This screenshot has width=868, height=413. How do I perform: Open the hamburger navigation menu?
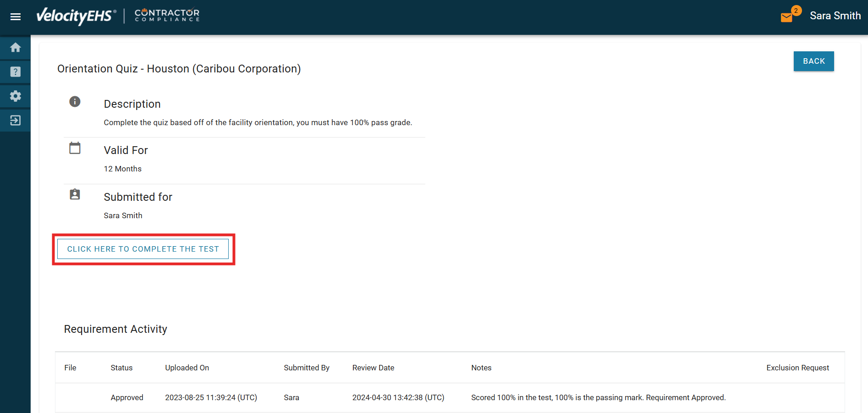pyautogui.click(x=16, y=17)
